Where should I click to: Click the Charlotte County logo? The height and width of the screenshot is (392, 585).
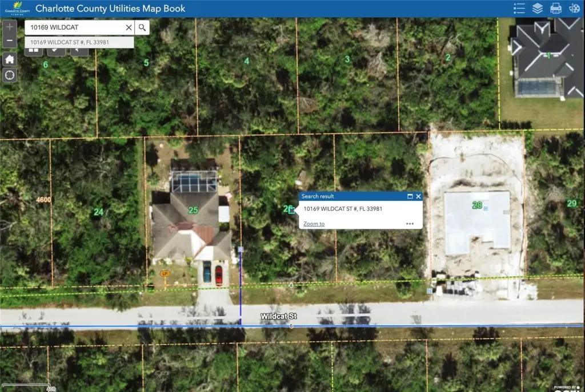14,8
